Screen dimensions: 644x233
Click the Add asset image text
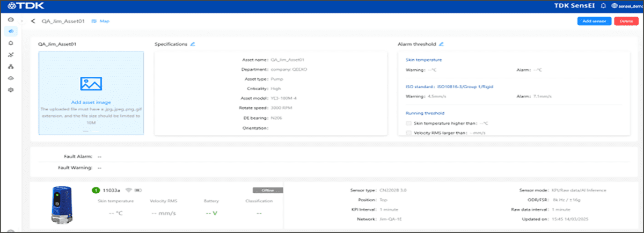(91, 102)
